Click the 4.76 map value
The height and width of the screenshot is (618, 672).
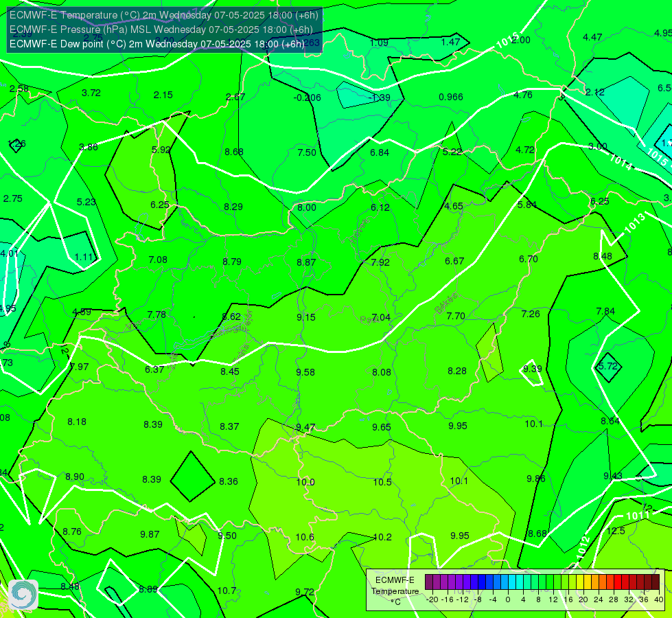click(x=523, y=95)
